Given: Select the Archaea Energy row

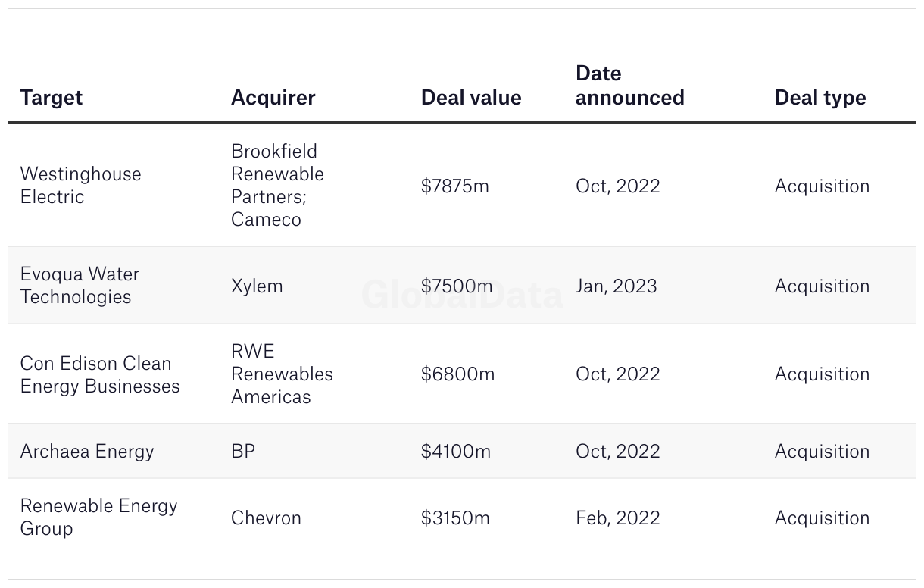Looking at the screenshot, I should tap(87, 452).
